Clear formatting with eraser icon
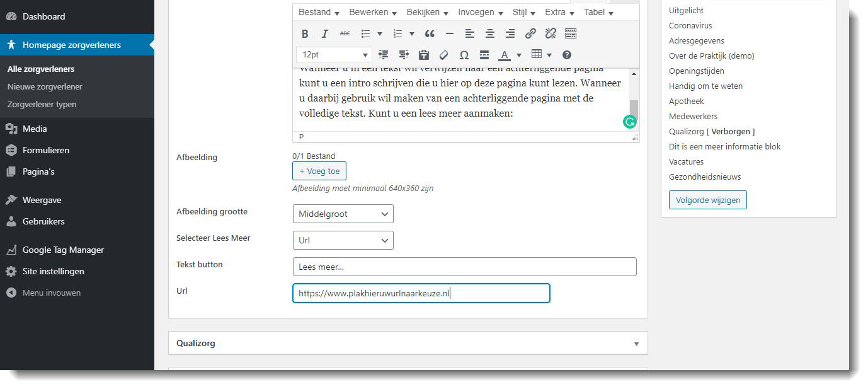868x389 pixels. click(444, 55)
